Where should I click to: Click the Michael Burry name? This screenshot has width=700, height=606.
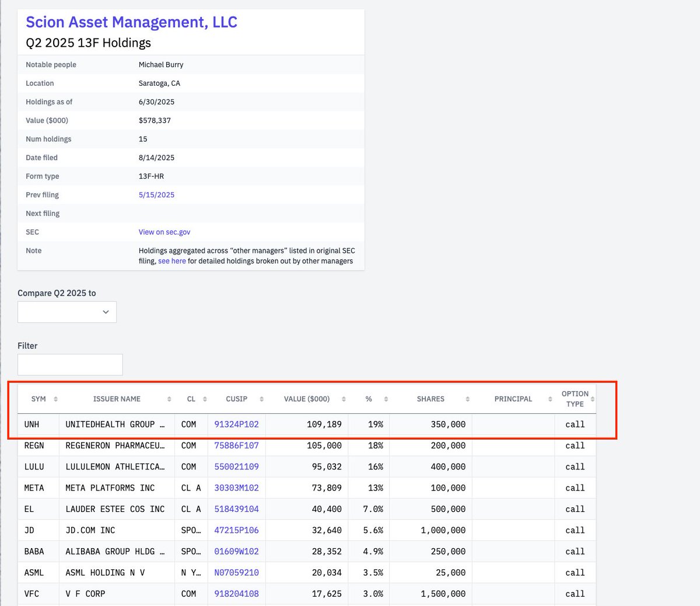click(161, 65)
